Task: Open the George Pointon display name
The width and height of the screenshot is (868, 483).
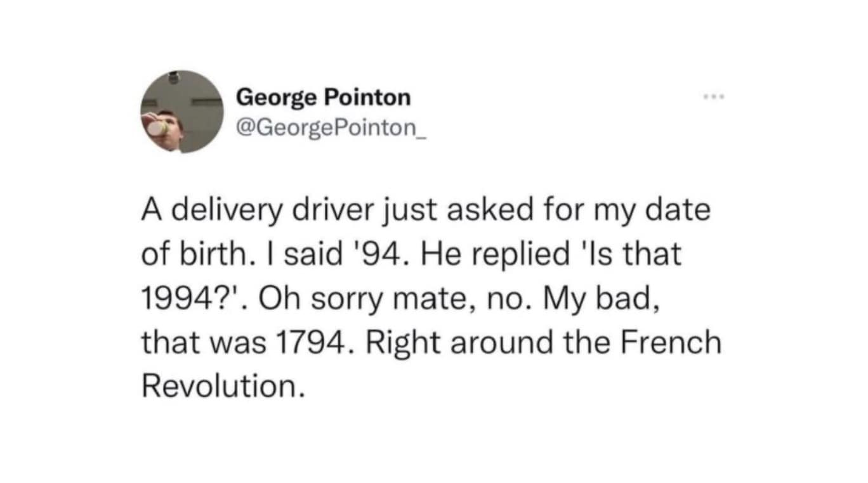Action: (323, 97)
